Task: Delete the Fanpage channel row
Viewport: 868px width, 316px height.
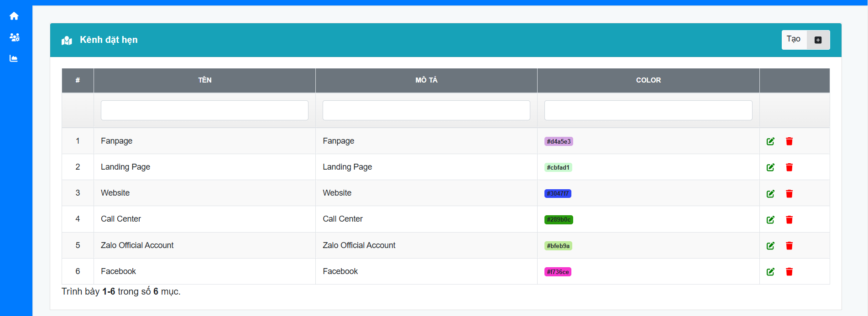Action: [789, 141]
